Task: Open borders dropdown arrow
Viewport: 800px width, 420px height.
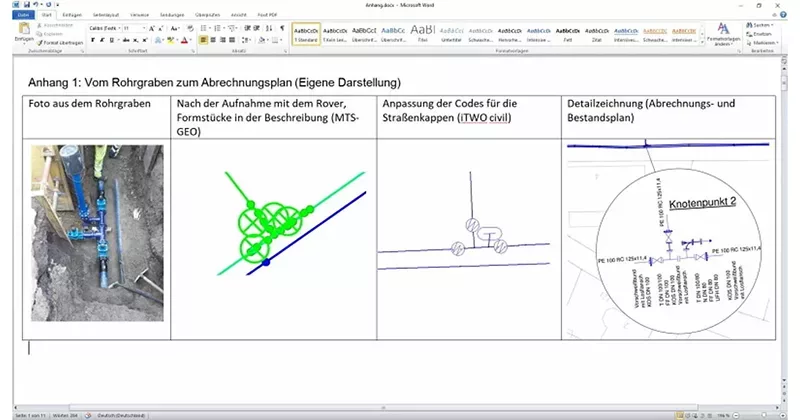Action: [282, 40]
